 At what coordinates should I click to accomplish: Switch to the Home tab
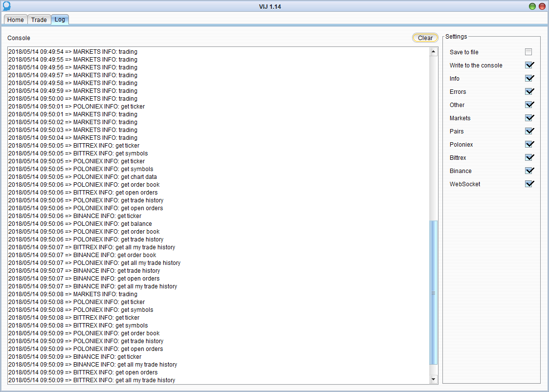pyautogui.click(x=15, y=20)
